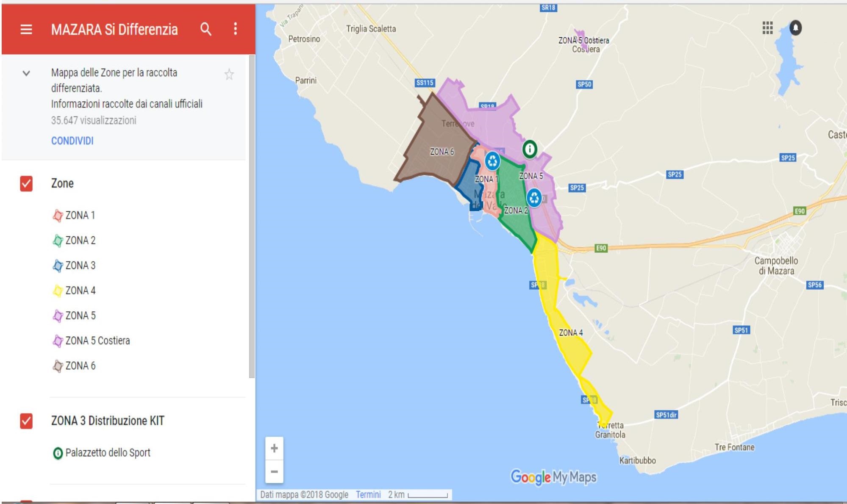847x504 pixels.
Task: Click the Google apps grid icon
Action: (770, 26)
